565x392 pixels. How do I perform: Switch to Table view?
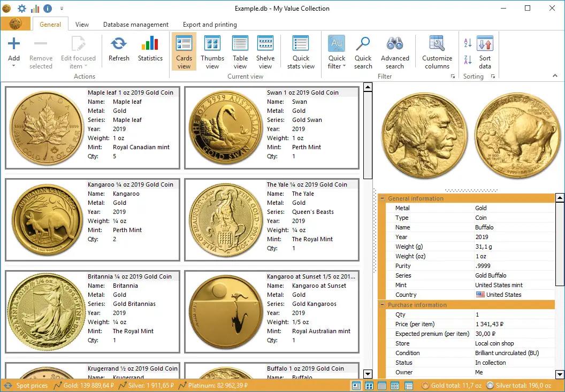(x=240, y=51)
